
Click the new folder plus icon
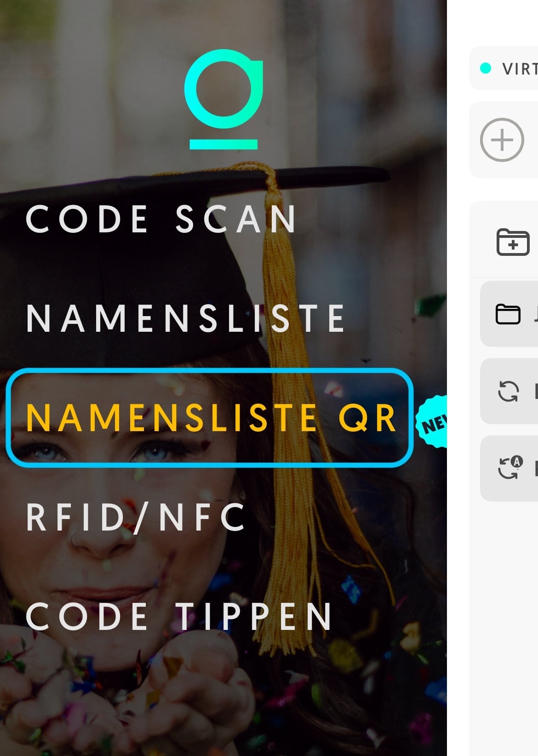513,242
